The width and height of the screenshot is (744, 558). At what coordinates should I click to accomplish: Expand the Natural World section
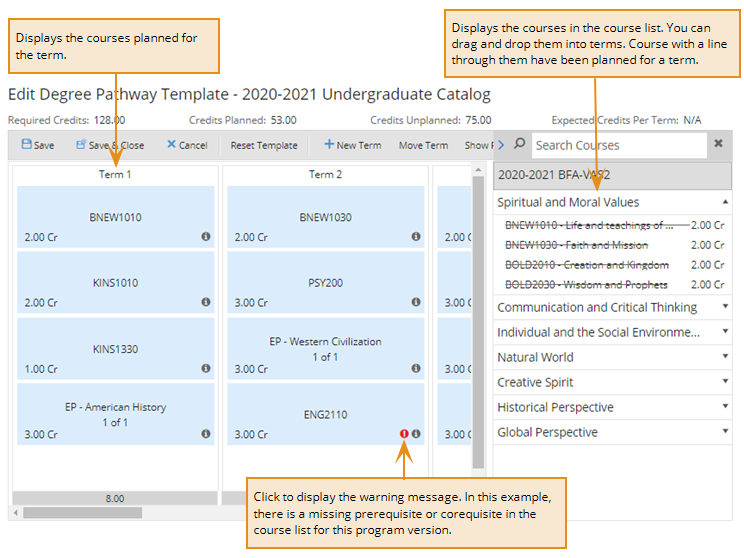coord(725,357)
